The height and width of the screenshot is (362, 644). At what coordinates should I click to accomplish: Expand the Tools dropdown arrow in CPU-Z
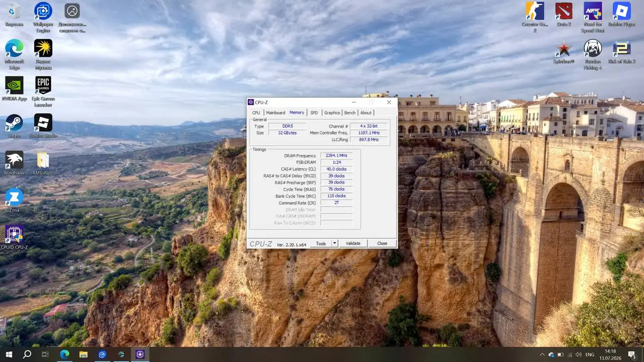335,243
